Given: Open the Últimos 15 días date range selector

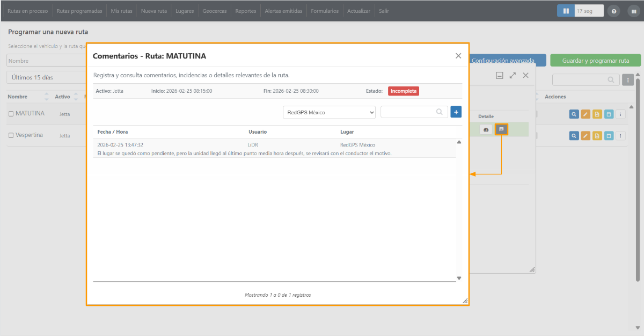Looking at the screenshot, I should click(x=47, y=77).
